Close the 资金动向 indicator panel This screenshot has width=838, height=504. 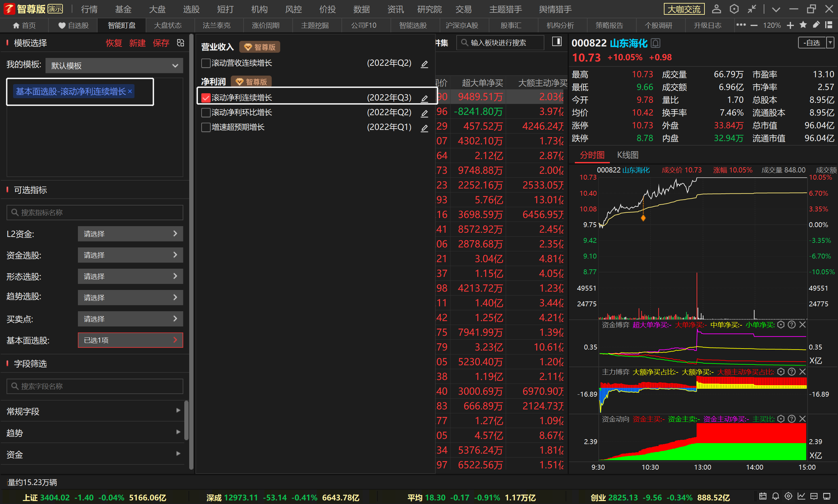click(802, 419)
